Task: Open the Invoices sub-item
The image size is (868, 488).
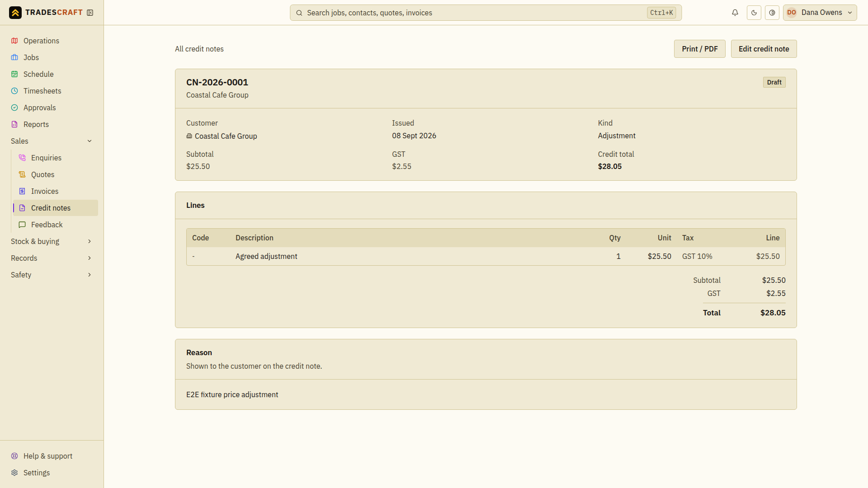Action: coord(56,191)
